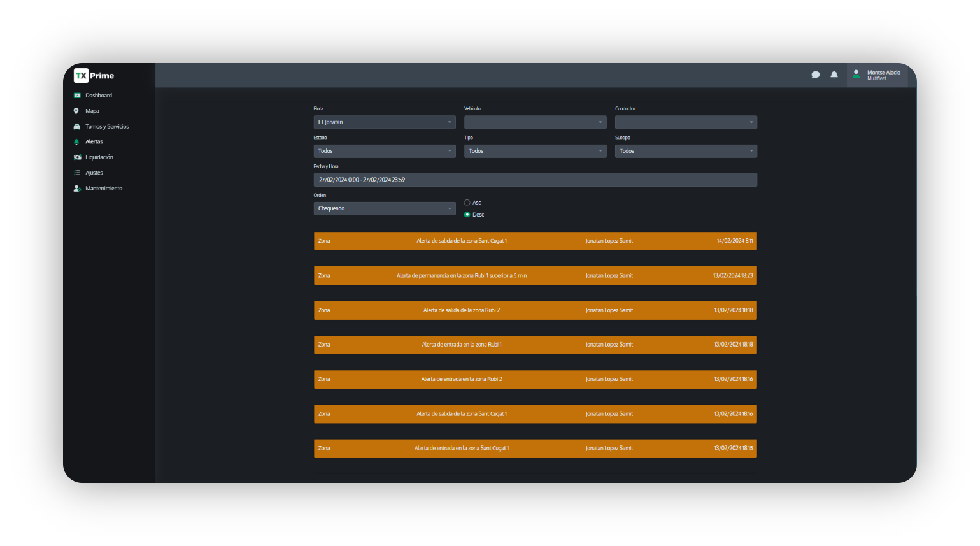Click Jonatan Lopez Samit in the Rubí 2 salida row
Screen dimensions: 980x546
tap(609, 310)
